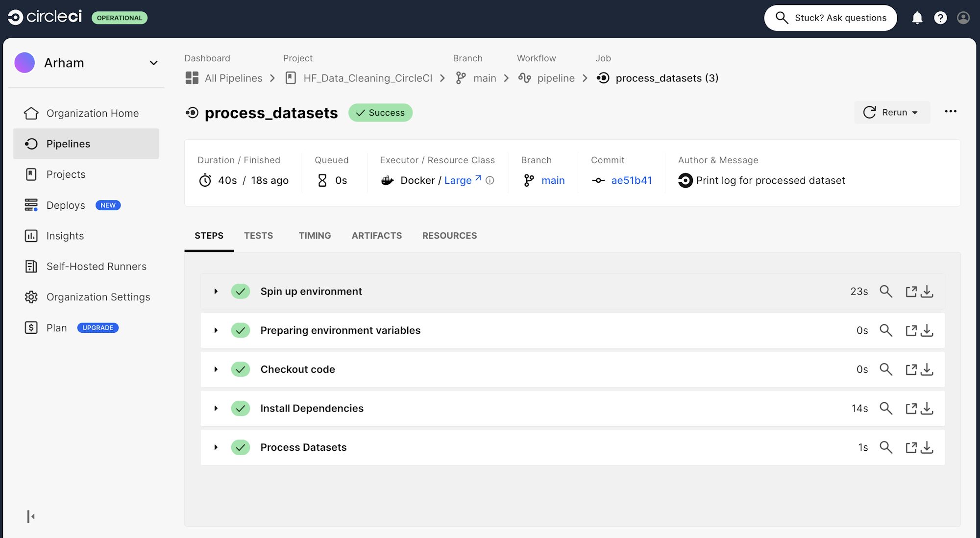Open Organization Settings
980x538 pixels.
pos(98,297)
